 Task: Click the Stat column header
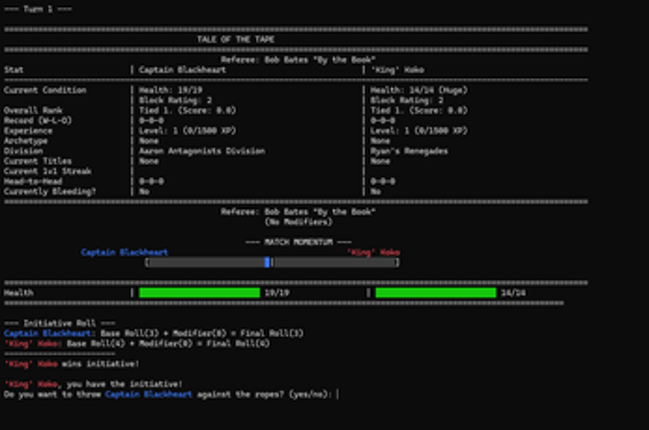tap(14, 70)
